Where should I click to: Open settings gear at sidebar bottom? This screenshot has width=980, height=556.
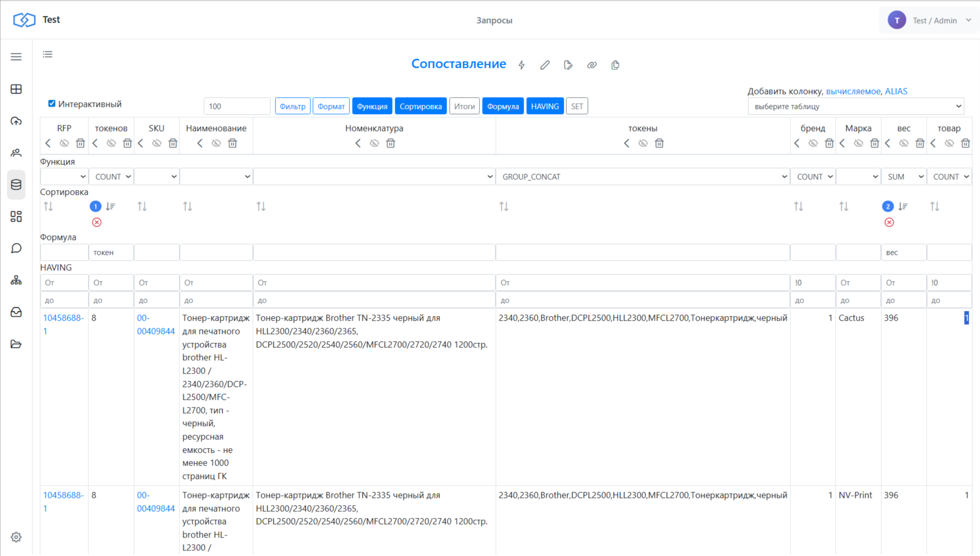pos(16,537)
